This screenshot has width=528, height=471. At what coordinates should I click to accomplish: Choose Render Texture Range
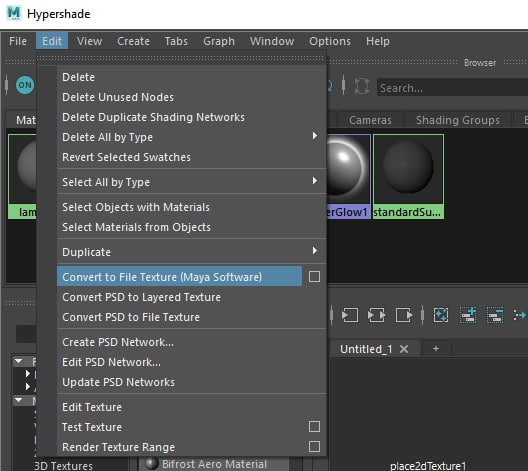(179, 447)
